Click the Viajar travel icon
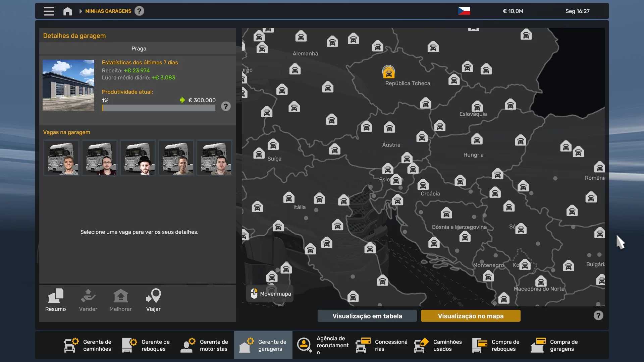This screenshot has height=362, width=644. click(153, 300)
